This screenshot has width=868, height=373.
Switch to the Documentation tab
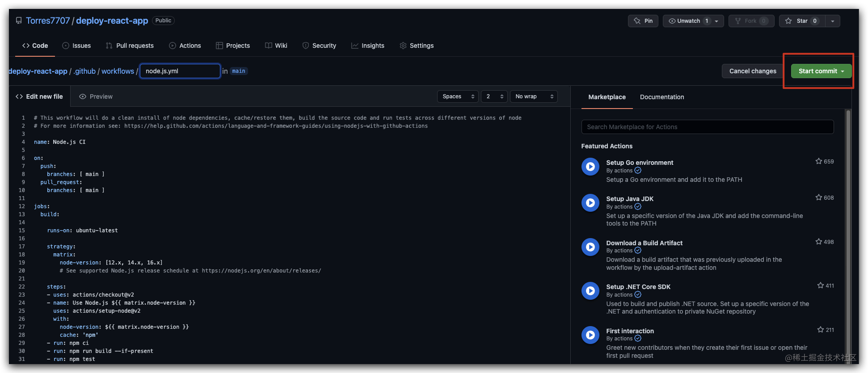click(x=662, y=97)
